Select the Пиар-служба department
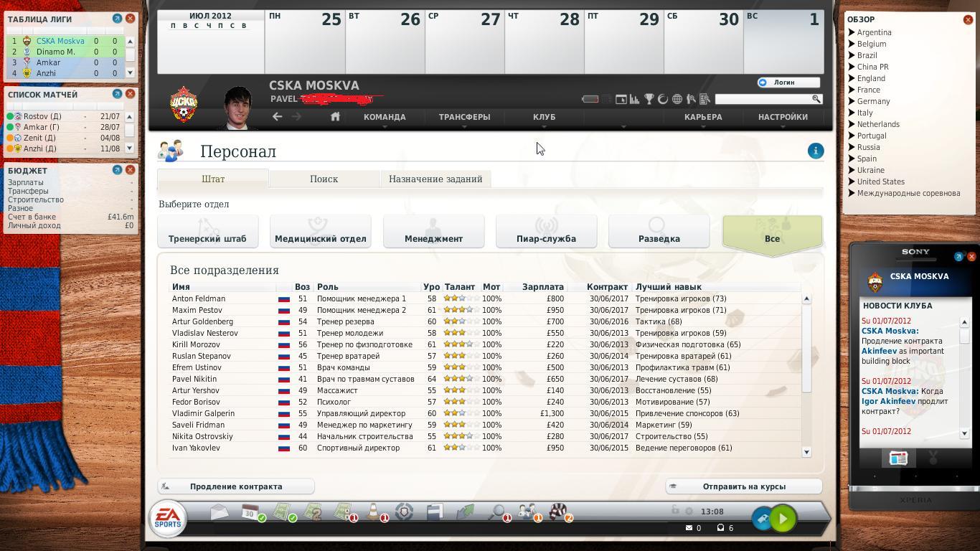Screen dimensions: 980x551 pyautogui.click(x=546, y=231)
